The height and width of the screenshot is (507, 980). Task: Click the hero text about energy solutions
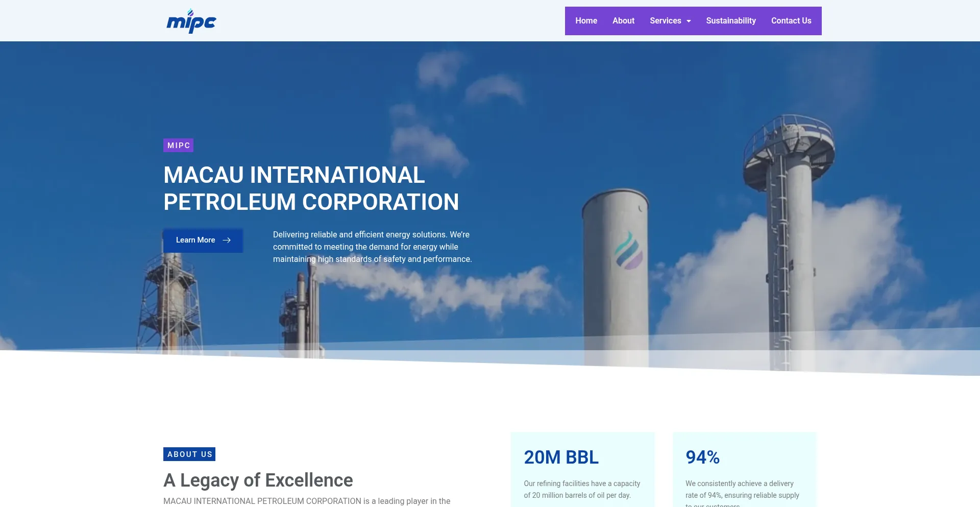[x=372, y=247]
